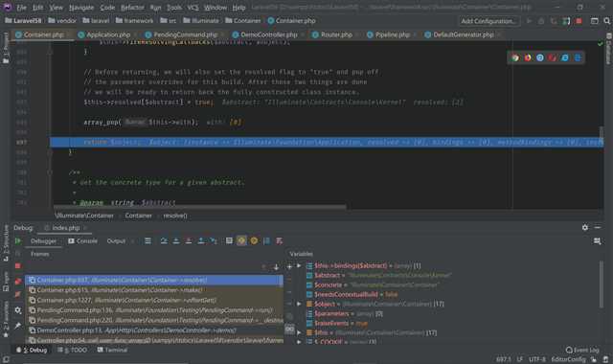The image size is (613, 364).
Task: Open the VCS menu
Action: coord(193,8)
